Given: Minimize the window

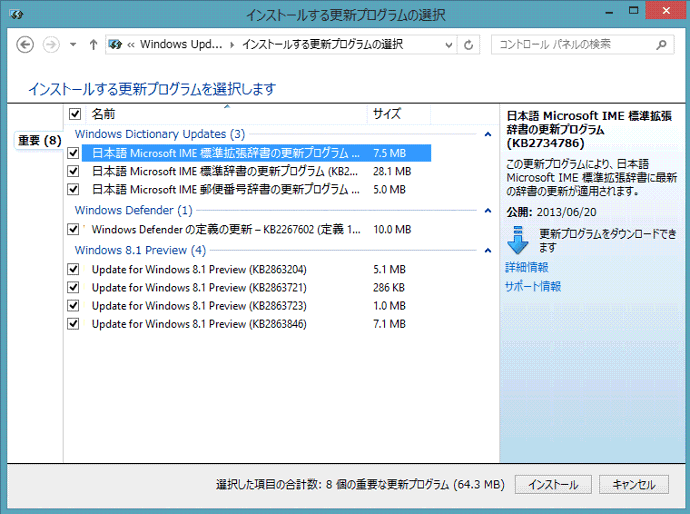Looking at the screenshot, I should pos(609,12).
